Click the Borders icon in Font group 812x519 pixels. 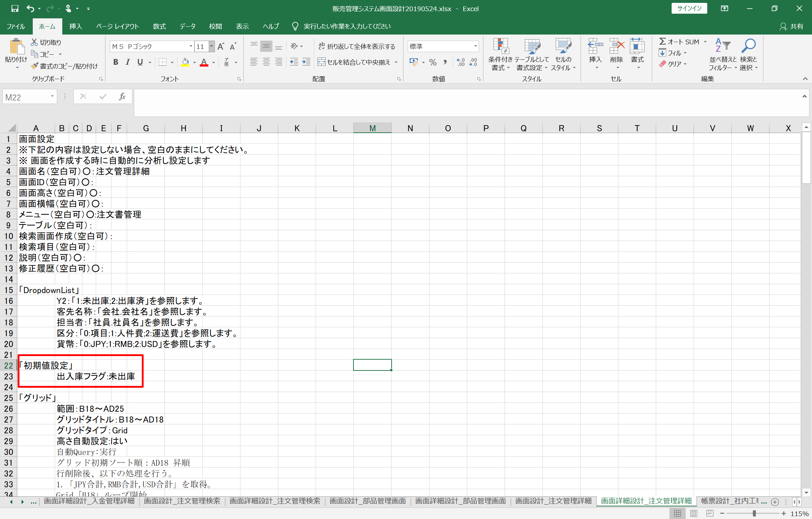click(163, 62)
